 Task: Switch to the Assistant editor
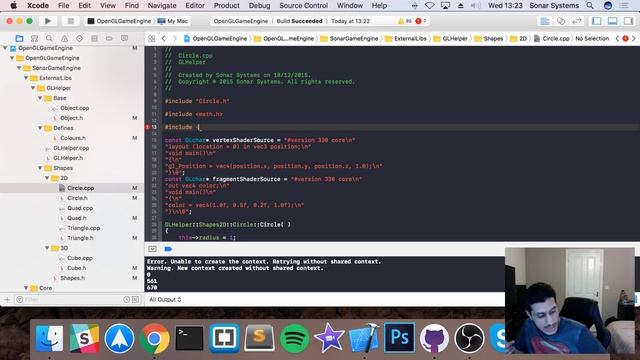click(561, 21)
